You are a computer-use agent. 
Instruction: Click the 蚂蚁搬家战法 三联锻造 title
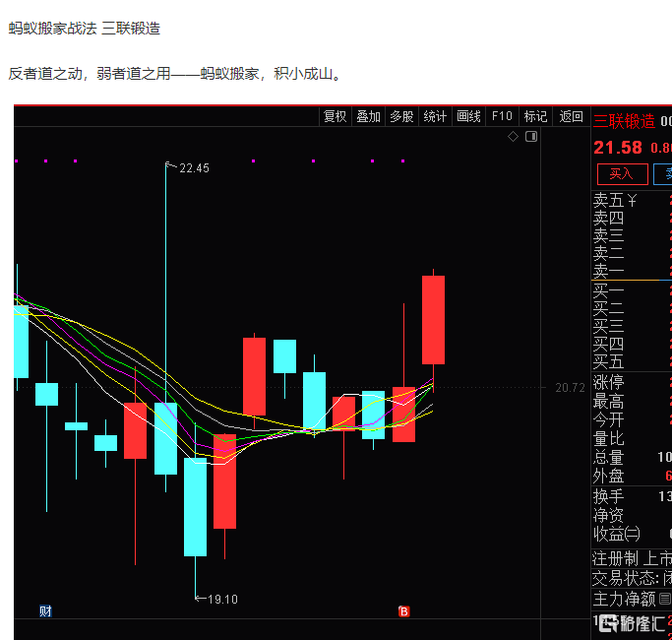85,29
